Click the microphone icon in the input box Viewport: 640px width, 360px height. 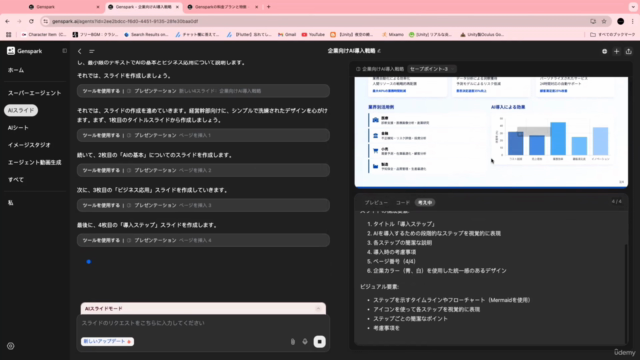coord(305,342)
